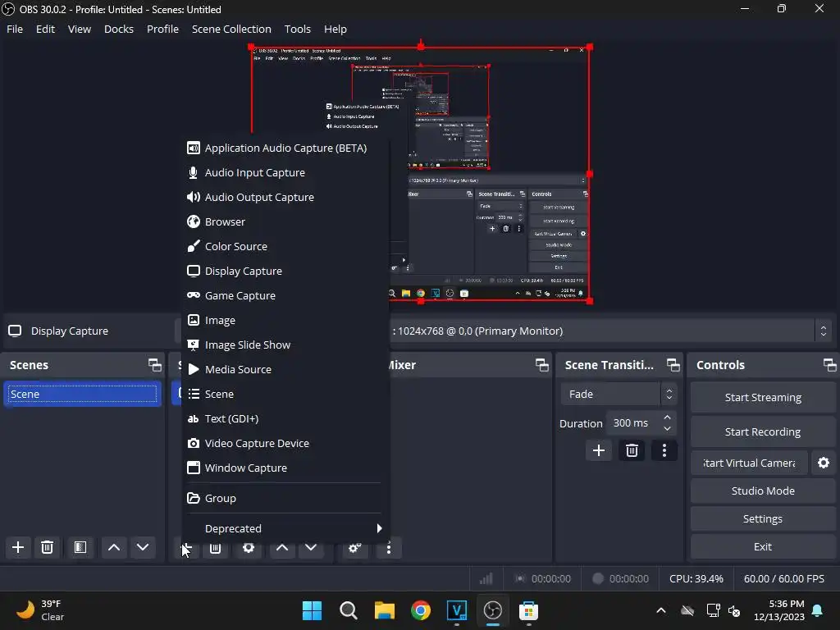Open virtual camera settings gear

pyautogui.click(x=824, y=463)
